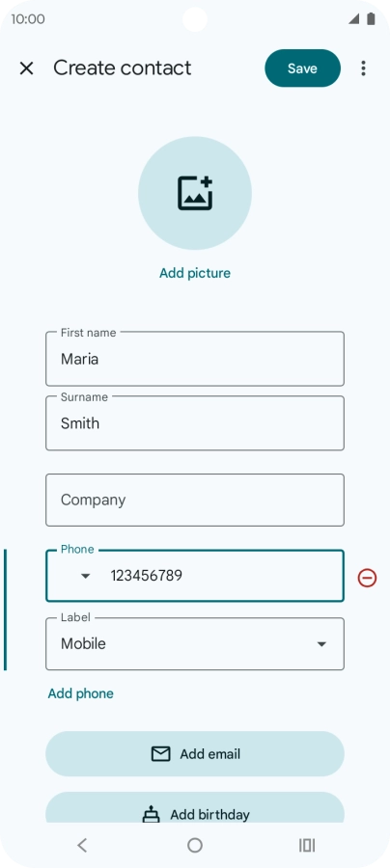
Task: Edit the Surname field containing Smith
Action: [195, 423]
